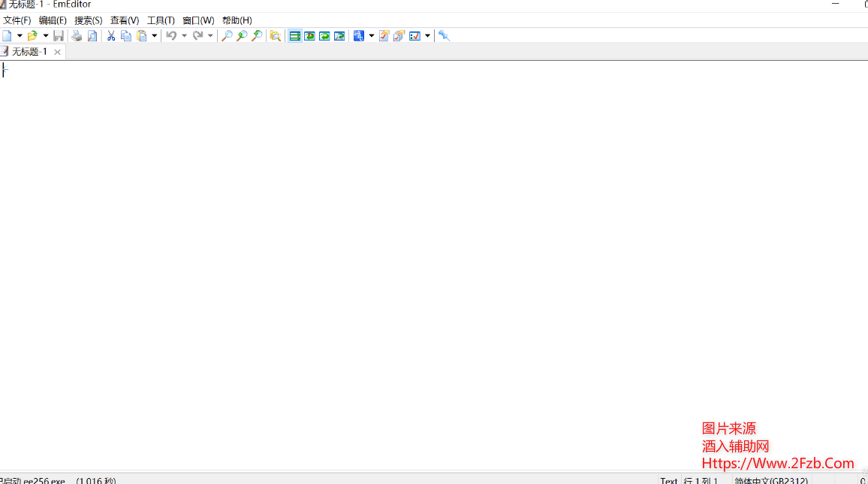Expand the Undo history dropdown arrow
The image size is (868, 484).
tap(184, 36)
